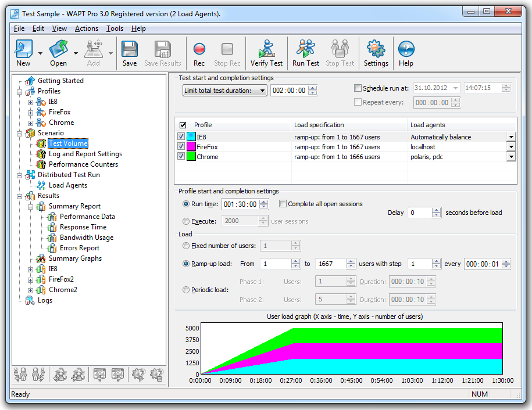Collapse the Summary Report tree node
The image size is (532, 410).
[30, 206]
